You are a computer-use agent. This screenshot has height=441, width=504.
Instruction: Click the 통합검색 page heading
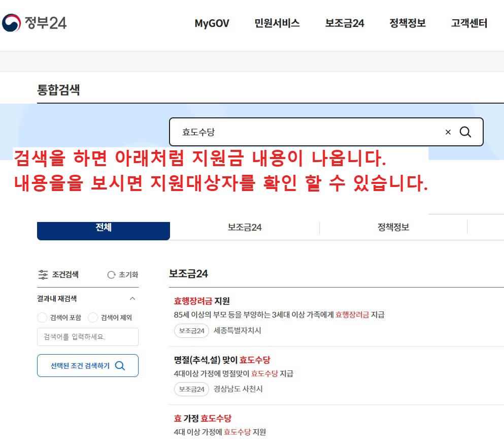pyautogui.click(x=58, y=90)
